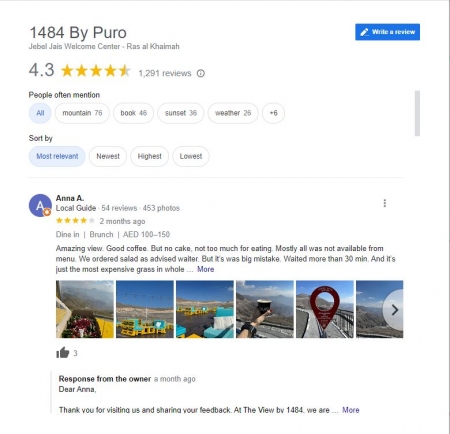Filter reviews by mountain mentions

[82, 113]
